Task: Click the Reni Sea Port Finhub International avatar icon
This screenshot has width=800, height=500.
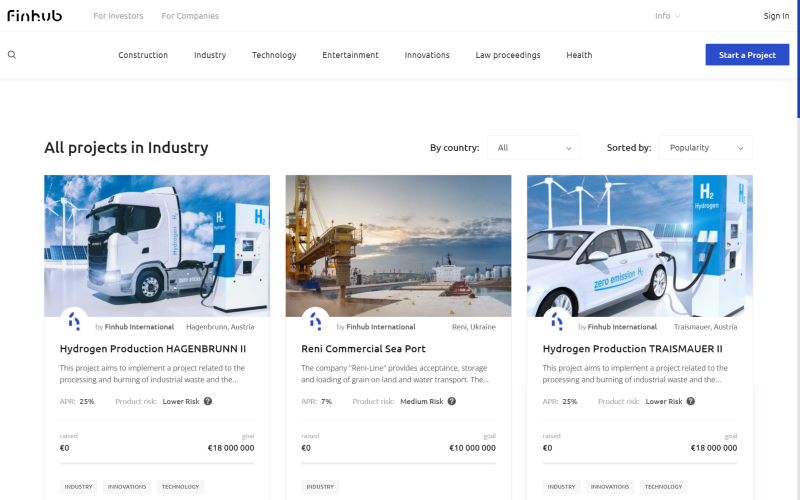Action: coord(315,321)
